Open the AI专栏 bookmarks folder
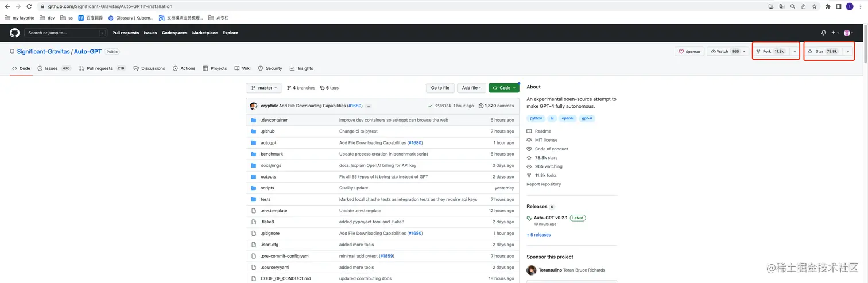The image size is (868, 283). tap(219, 18)
